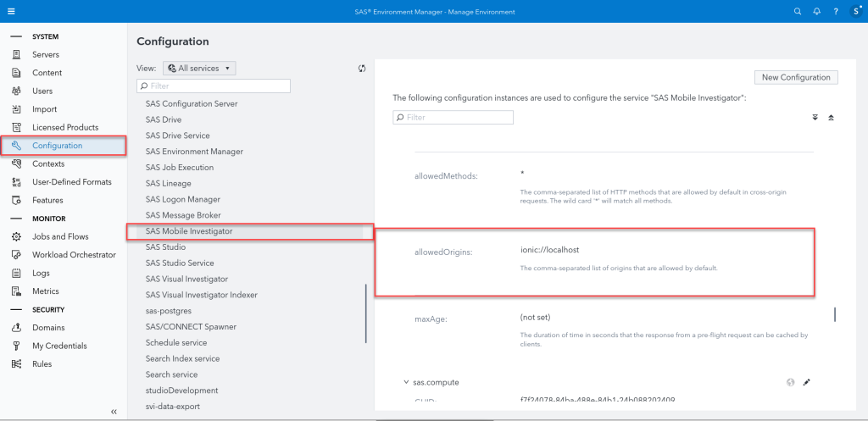Open the All services view dropdown
The width and height of the screenshot is (868, 421).
coord(199,69)
